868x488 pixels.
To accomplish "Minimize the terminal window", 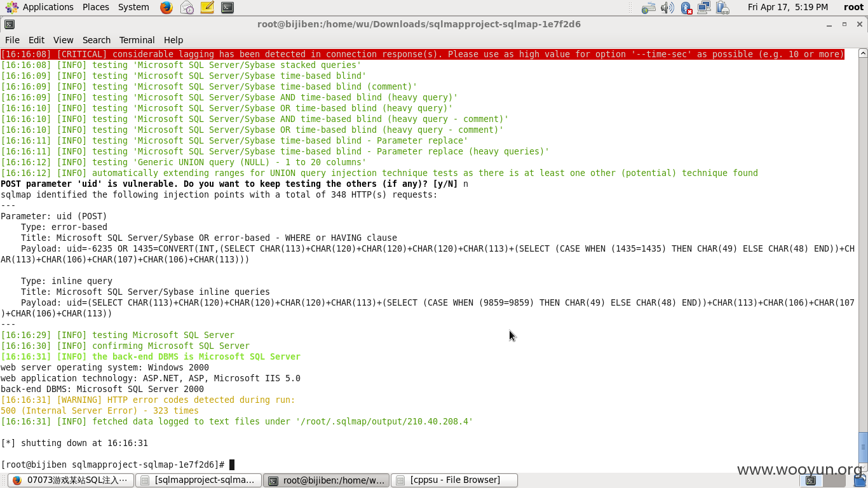I will pyautogui.click(x=829, y=25).
